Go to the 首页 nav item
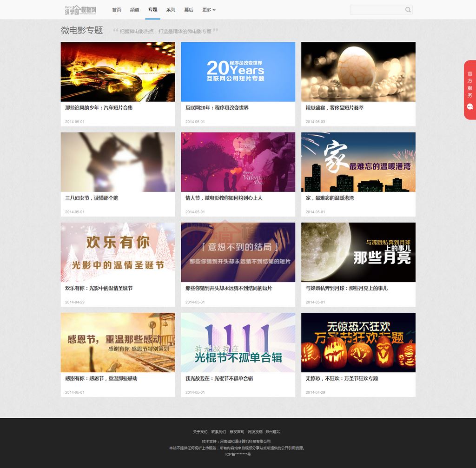The height and width of the screenshot is (468, 476). coord(117,10)
